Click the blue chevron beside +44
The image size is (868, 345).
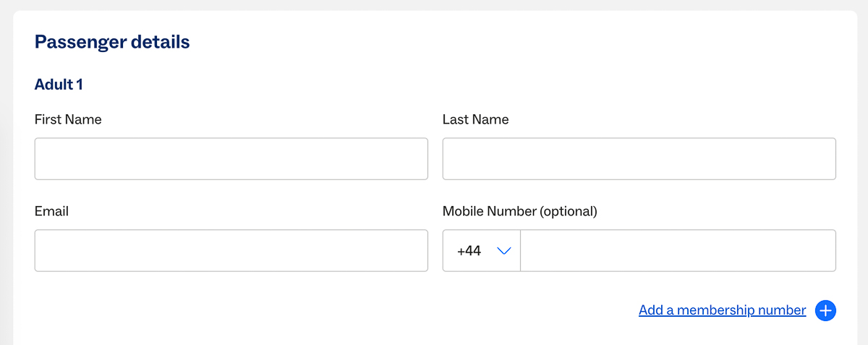coord(504,251)
